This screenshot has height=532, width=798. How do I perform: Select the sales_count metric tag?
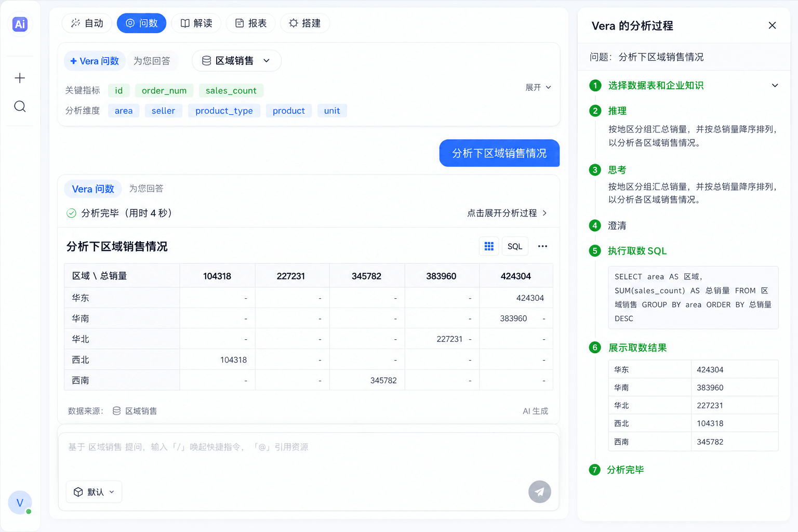[x=231, y=90]
